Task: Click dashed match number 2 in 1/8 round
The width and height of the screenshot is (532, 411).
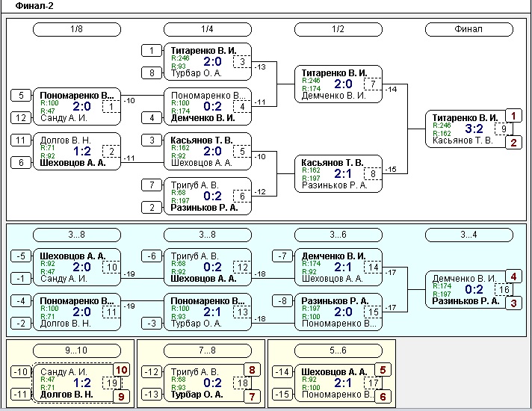Action: [111, 152]
